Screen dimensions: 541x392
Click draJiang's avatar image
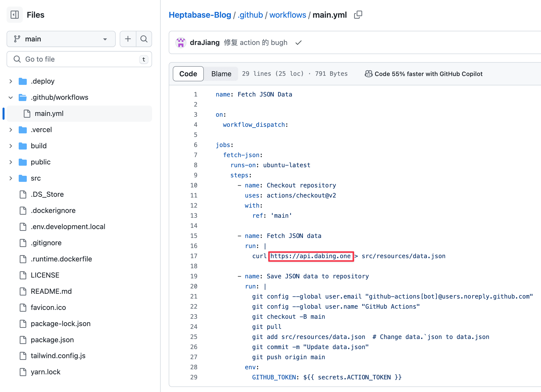click(181, 43)
